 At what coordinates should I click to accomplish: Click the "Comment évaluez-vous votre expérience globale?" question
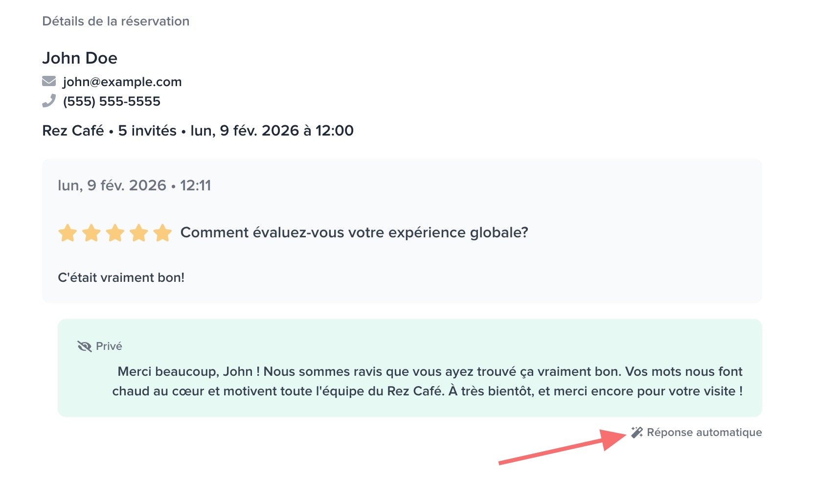[x=354, y=232]
